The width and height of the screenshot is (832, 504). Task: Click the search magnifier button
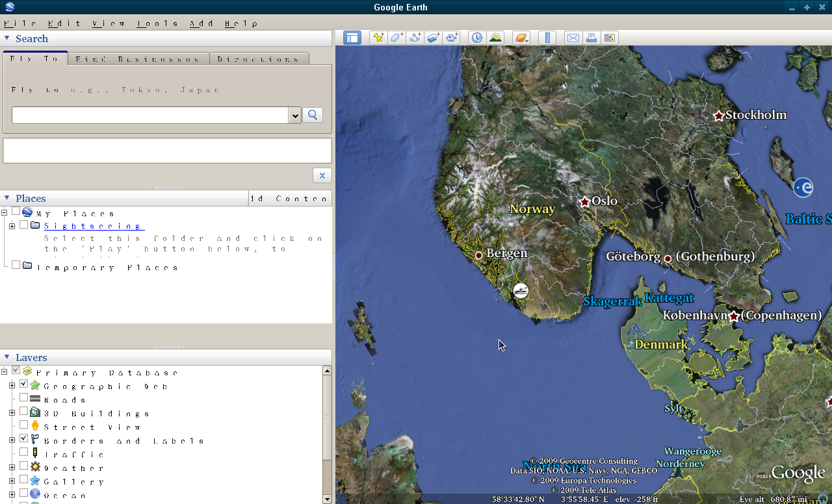pos(313,115)
